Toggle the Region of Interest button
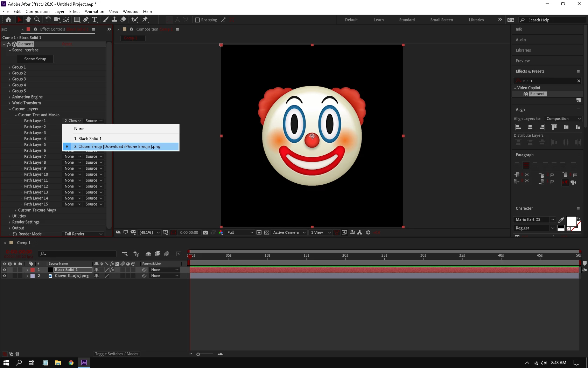Viewport: 588px width, 368px height. (259, 232)
